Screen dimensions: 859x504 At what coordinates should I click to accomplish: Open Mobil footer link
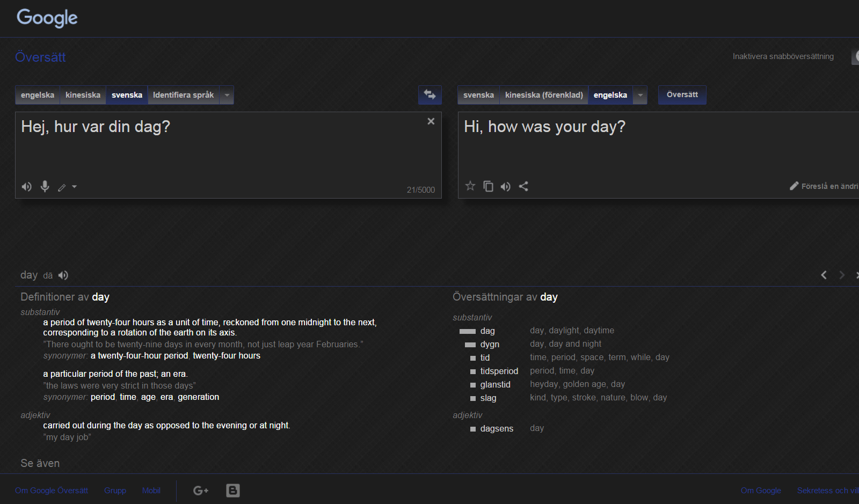tap(151, 491)
